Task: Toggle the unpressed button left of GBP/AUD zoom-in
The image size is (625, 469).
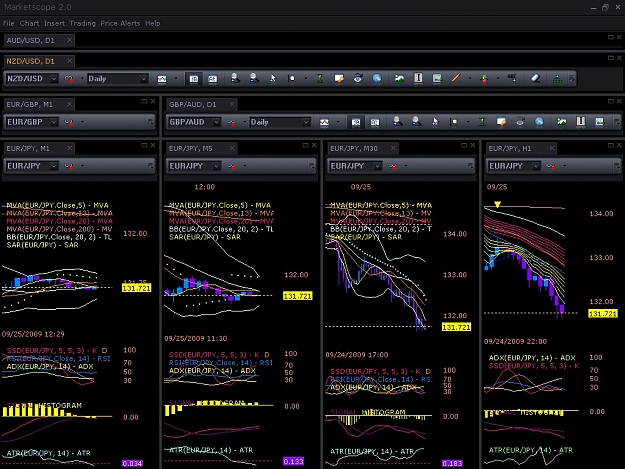Action: click(375, 122)
